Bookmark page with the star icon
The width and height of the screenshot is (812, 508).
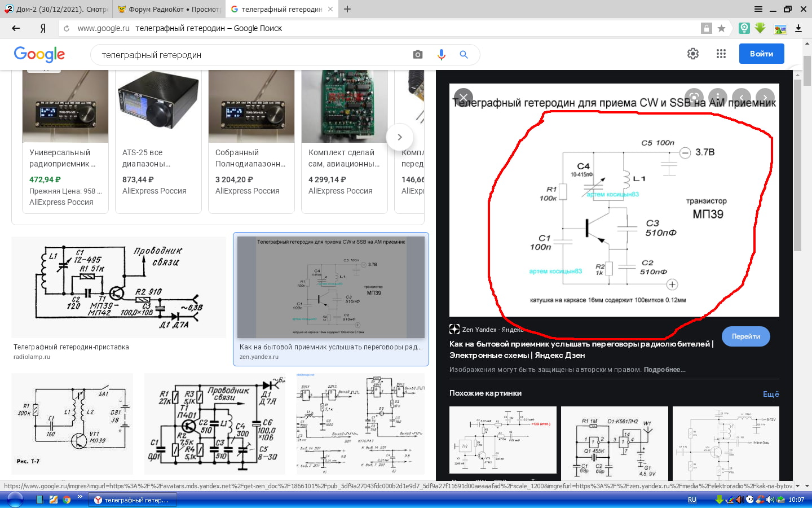click(721, 28)
